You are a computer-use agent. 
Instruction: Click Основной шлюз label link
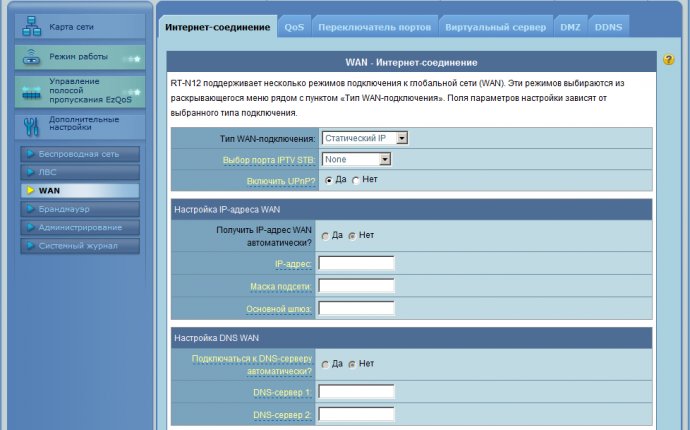[279, 309]
